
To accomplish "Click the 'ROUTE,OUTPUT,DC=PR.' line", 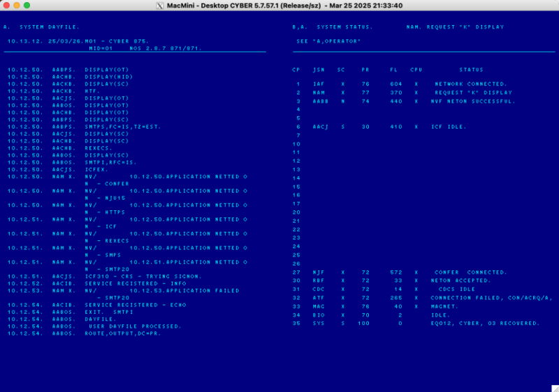I will click(84, 333).
